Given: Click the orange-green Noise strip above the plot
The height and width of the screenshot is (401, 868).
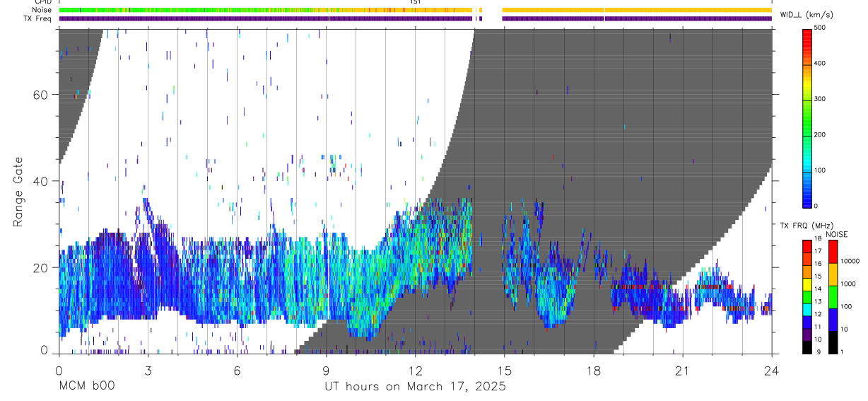Looking at the screenshot, I should 416,10.
